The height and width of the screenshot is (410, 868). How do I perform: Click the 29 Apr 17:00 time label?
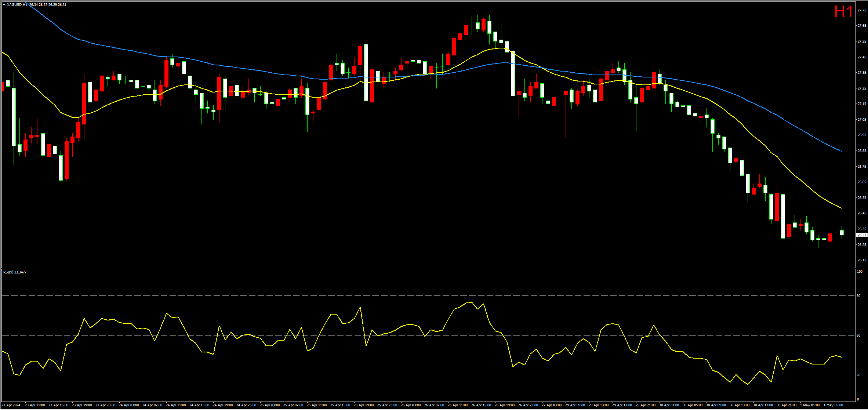(x=622, y=405)
